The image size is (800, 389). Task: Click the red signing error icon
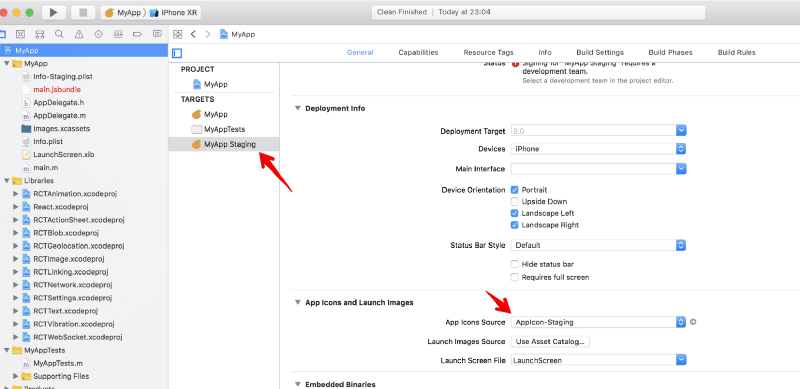click(515, 64)
